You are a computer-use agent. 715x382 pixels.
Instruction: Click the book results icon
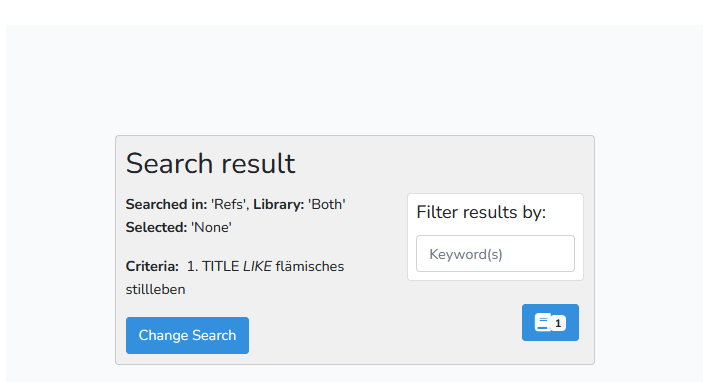[x=543, y=322]
